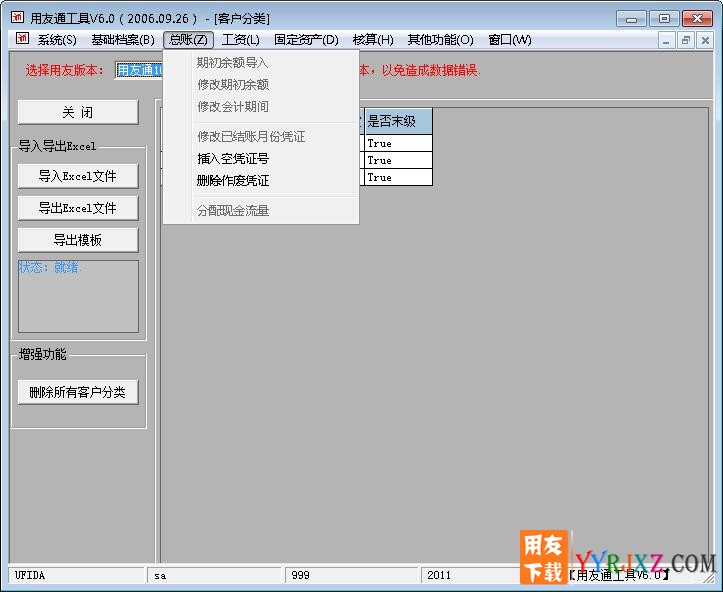Select 插入空凭证号 from the menu
This screenshot has width=723, height=592.
tap(261, 159)
